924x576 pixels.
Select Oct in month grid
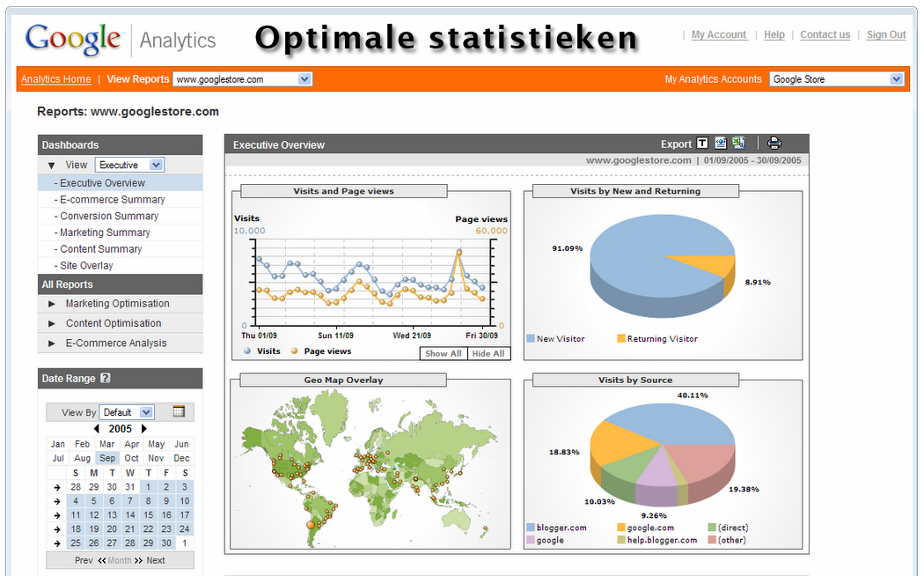(131, 458)
